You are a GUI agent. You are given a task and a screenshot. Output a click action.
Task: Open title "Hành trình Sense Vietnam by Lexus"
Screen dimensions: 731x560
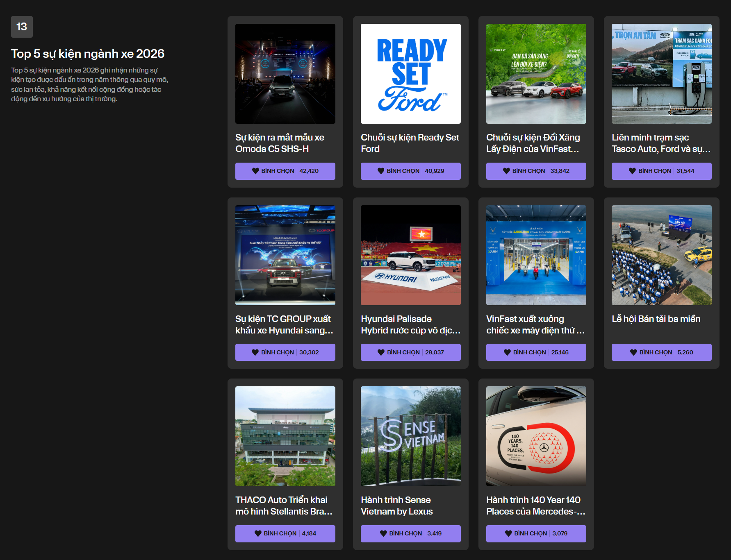pyautogui.click(x=397, y=506)
